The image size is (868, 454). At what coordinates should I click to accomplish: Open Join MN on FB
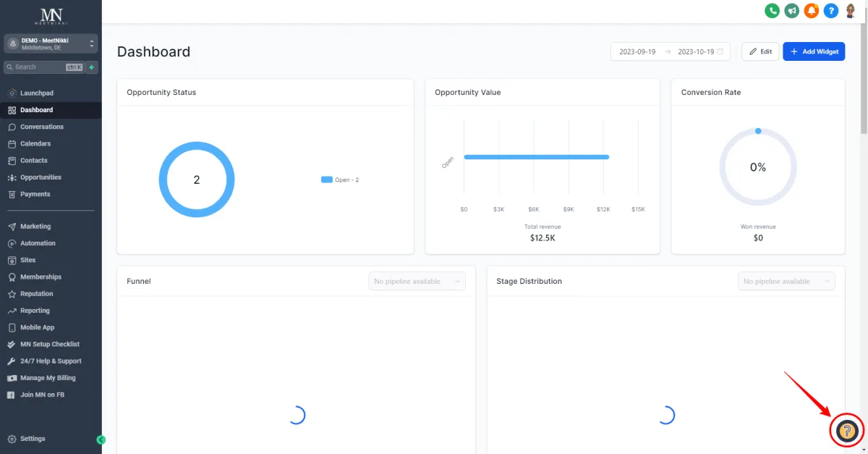coord(41,395)
